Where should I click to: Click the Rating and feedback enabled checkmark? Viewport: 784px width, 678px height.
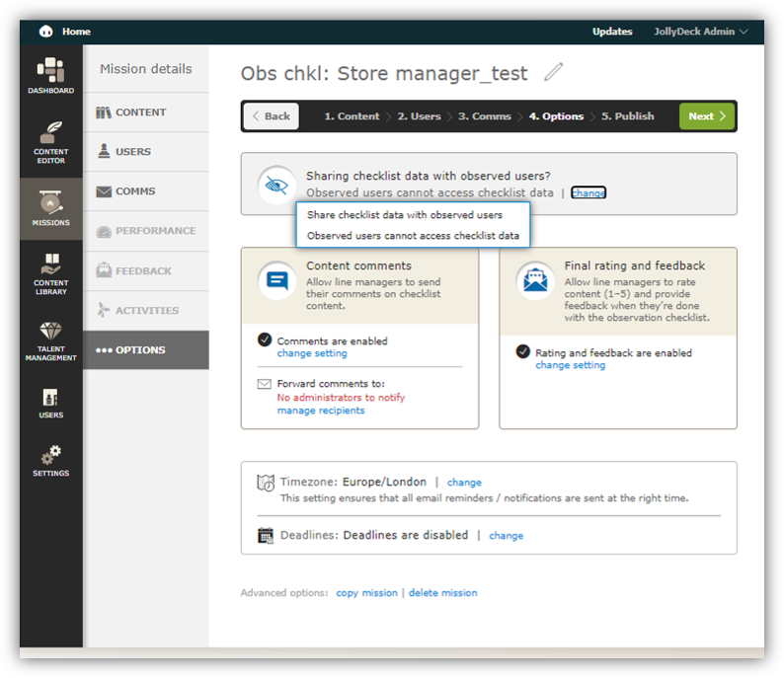click(x=523, y=351)
